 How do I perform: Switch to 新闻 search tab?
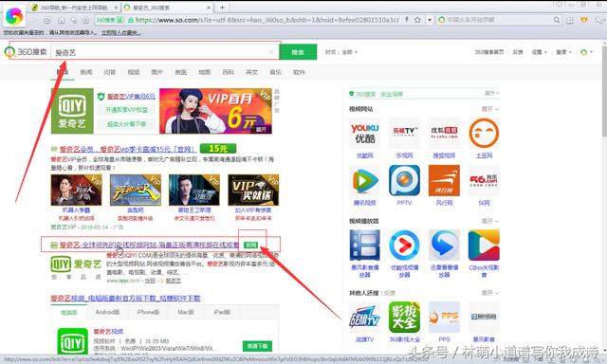pos(86,72)
